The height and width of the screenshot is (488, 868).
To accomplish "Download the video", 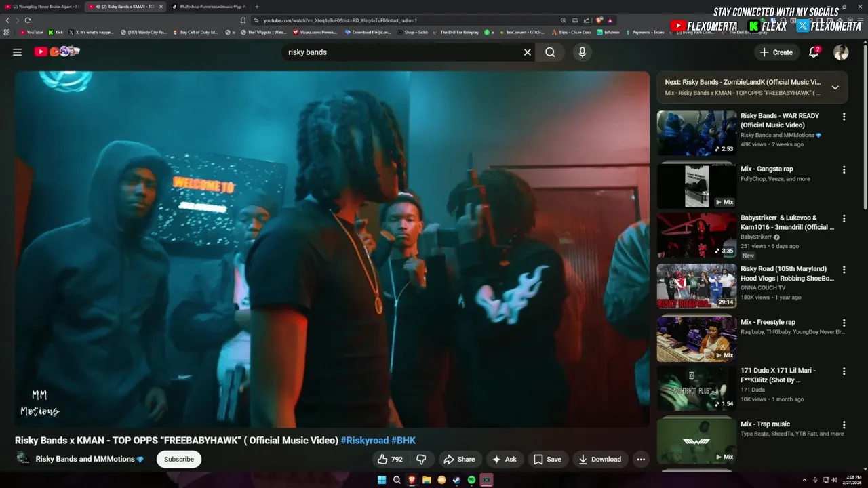I will click(599, 459).
